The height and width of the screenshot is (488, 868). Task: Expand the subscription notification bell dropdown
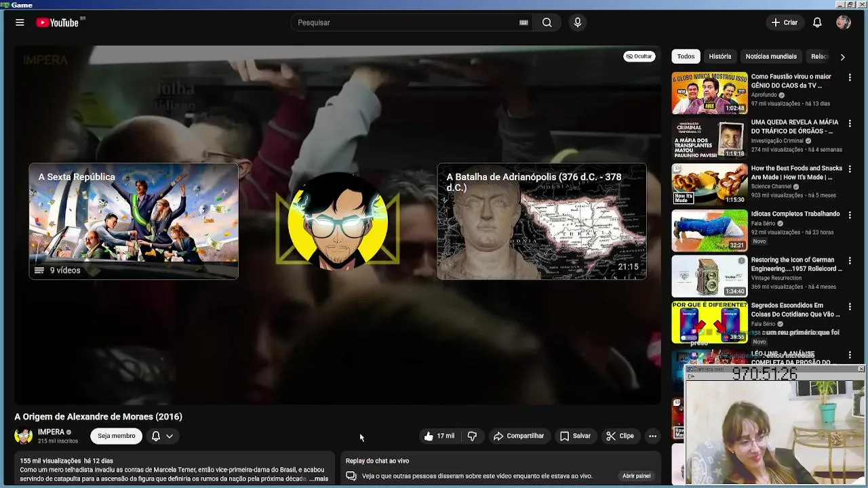point(163,436)
